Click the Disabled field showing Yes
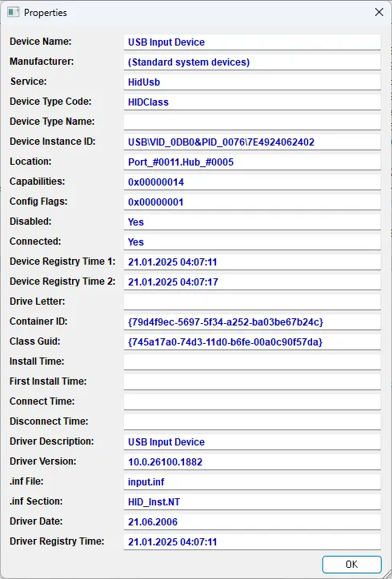392x579 pixels. [252, 222]
